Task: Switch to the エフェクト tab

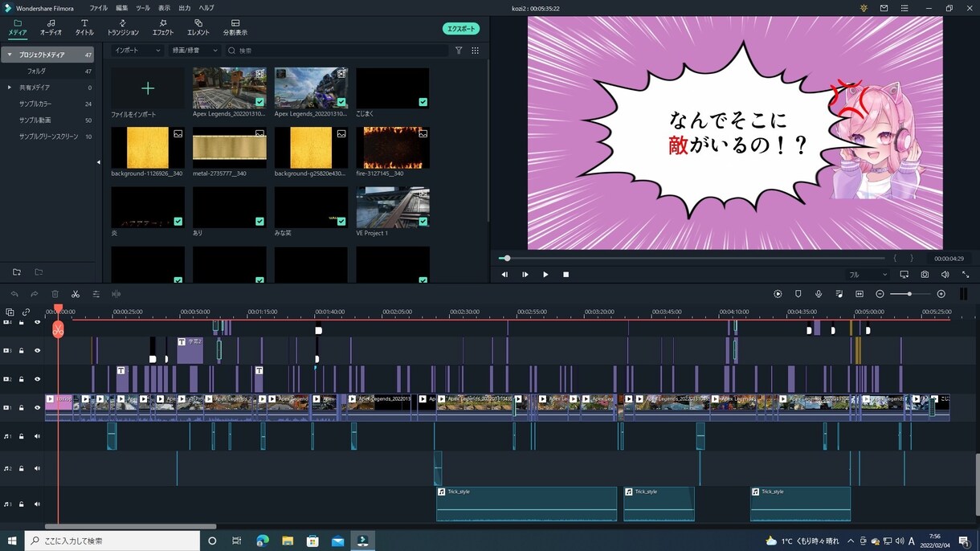Action: click(x=163, y=28)
